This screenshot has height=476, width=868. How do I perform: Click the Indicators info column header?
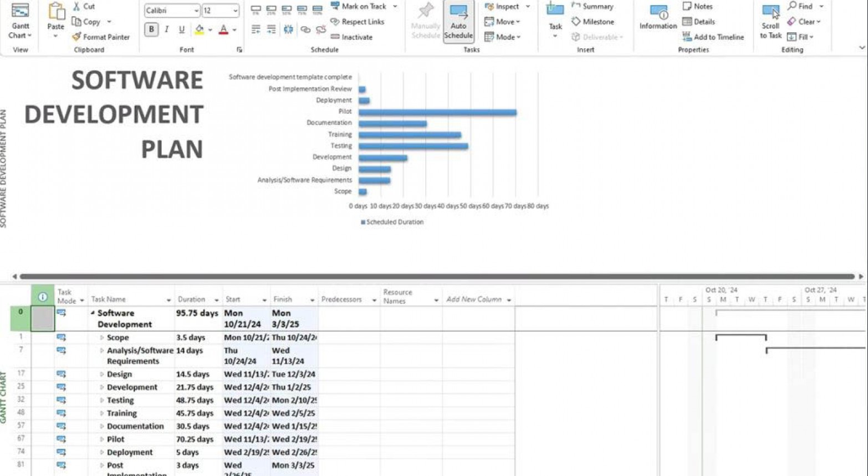click(x=43, y=297)
